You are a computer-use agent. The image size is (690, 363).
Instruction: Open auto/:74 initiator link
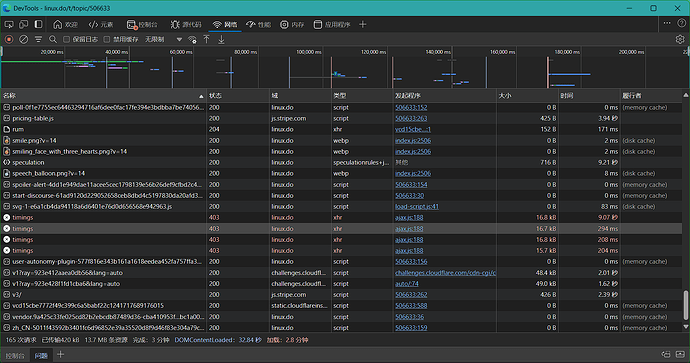tap(407, 284)
